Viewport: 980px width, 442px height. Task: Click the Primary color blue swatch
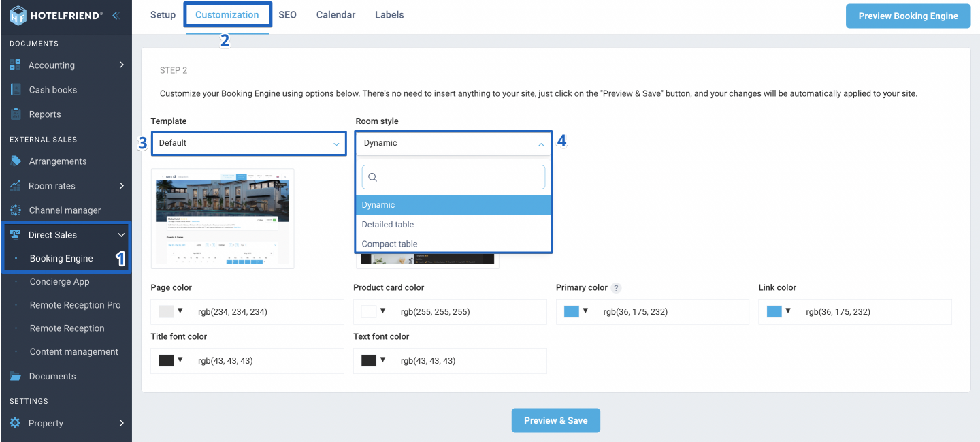[x=572, y=312]
